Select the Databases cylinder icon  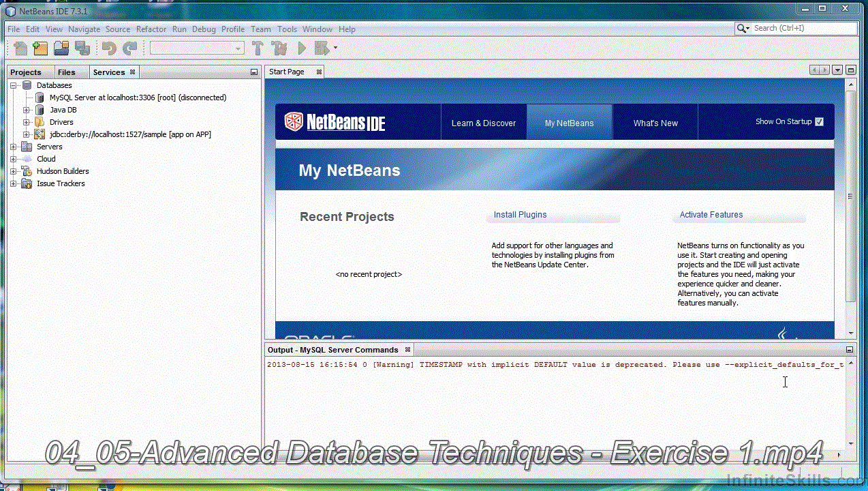click(x=27, y=85)
